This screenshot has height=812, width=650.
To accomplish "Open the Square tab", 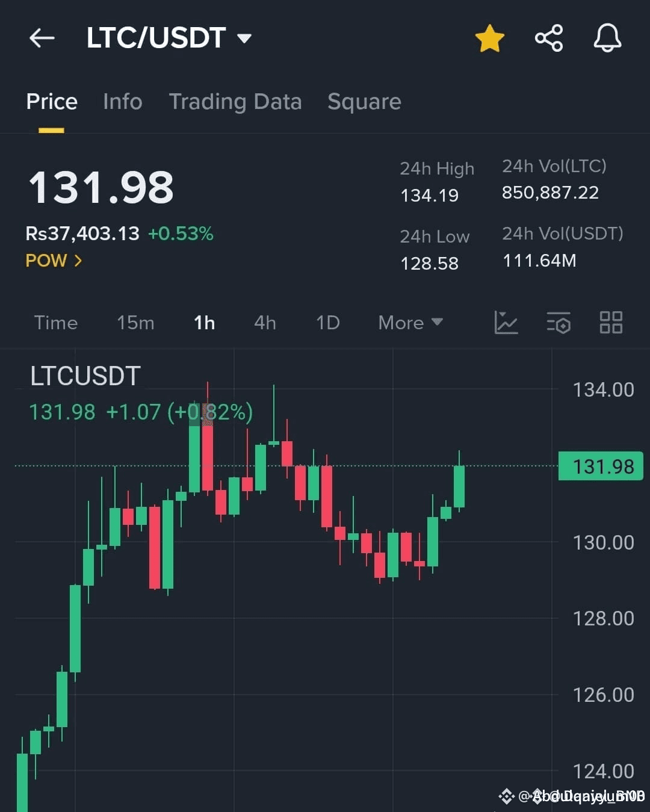I will pyautogui.click(x=364, y=102).
